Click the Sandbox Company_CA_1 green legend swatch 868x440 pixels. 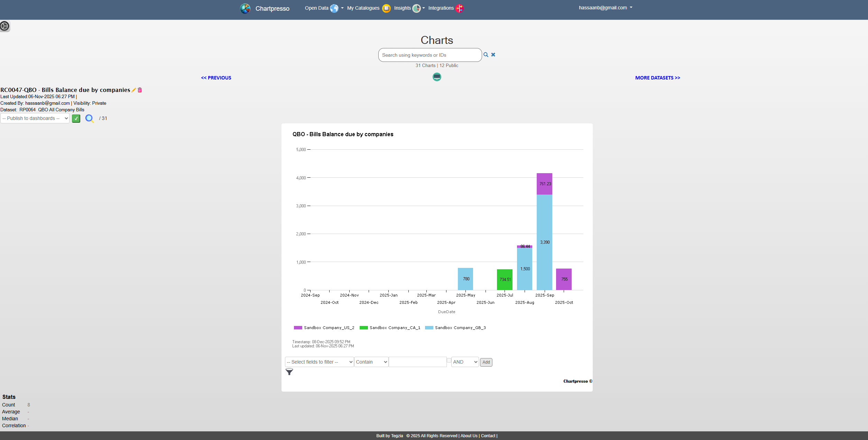363,328
